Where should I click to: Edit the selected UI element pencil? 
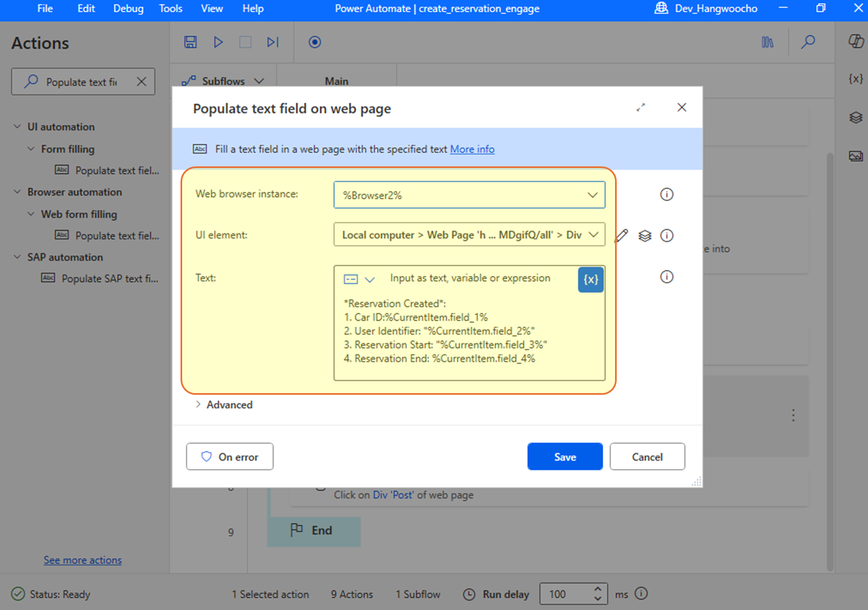pyautogui.click(x=622, y=236)
